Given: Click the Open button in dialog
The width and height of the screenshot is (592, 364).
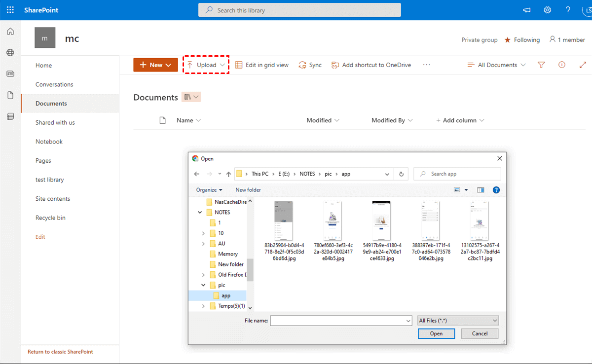Looking at the screenshot, I should pyautogui.click(x=436, y=333).
